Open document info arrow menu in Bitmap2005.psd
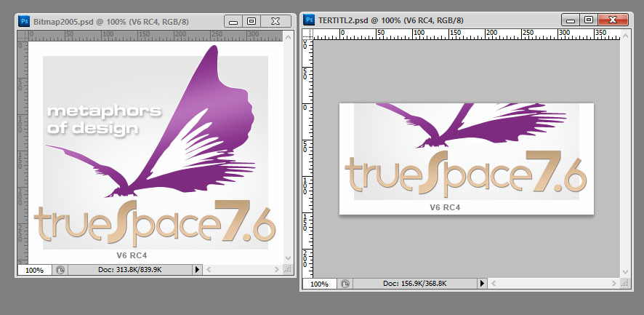Screen dimensions: 644x315 pyautogui.click(x=197, y=270)
